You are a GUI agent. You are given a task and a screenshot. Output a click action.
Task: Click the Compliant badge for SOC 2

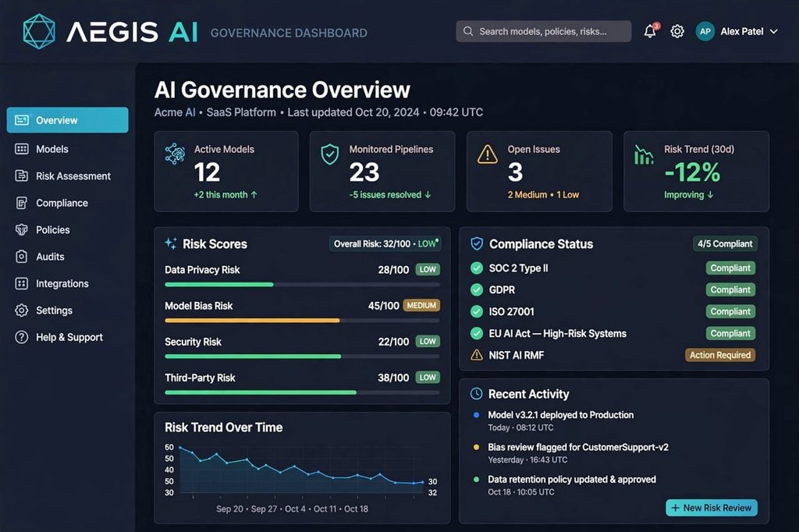tap(730, 268)
